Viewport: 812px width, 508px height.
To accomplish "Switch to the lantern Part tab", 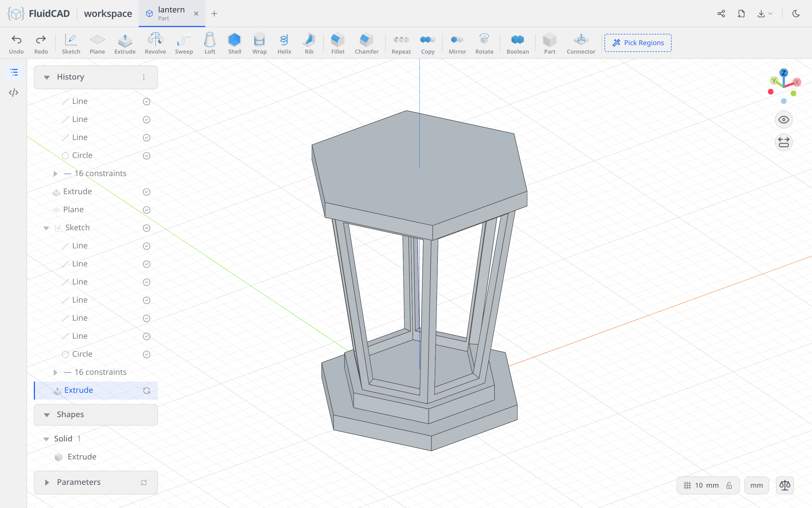I will (172, 14).
